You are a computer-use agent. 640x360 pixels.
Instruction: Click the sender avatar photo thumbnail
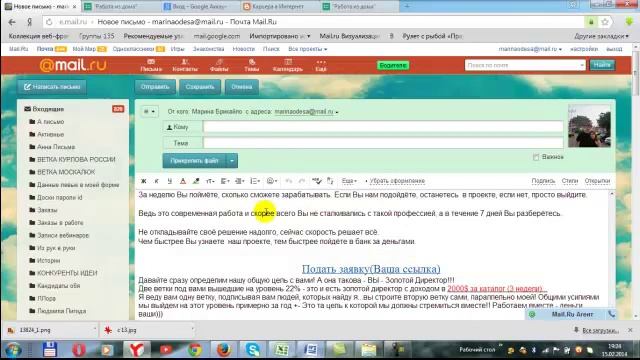[589, 126]
